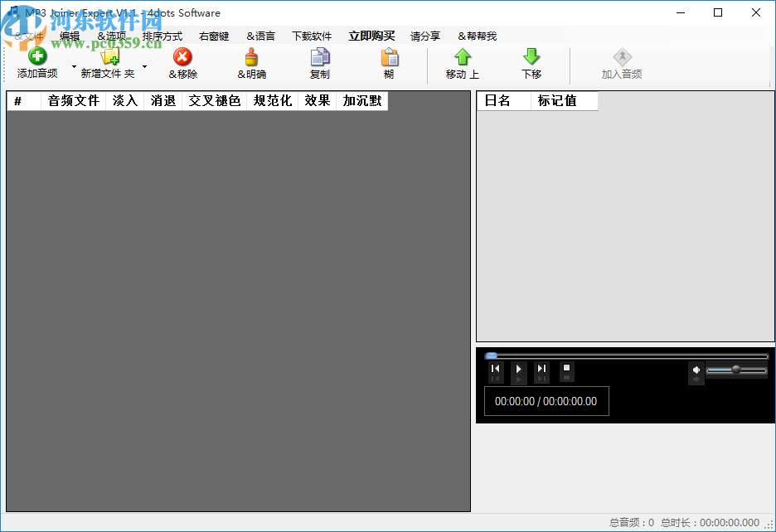Adjust the volume slider on the player
The image size is (776, 532).
coord(736,370)
